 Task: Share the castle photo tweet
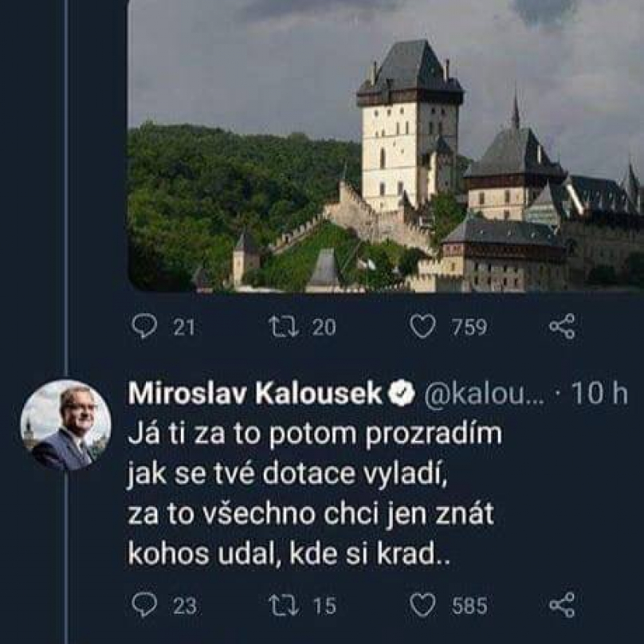click(562, 327)
